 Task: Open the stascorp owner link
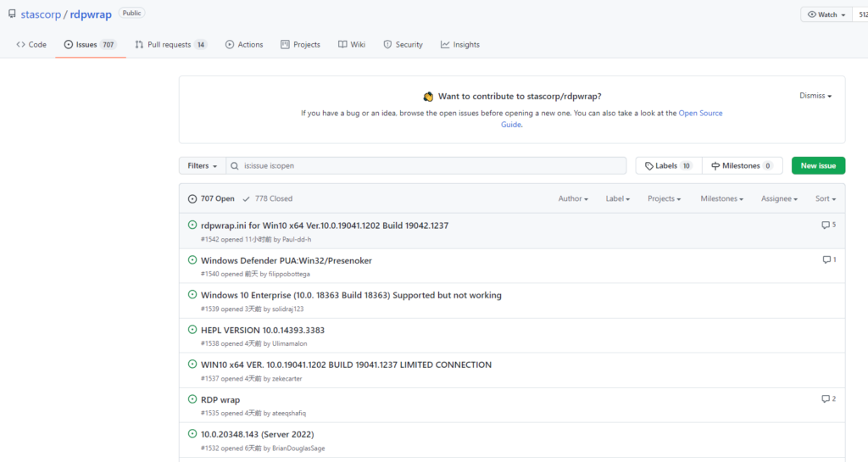pos(41,14)
